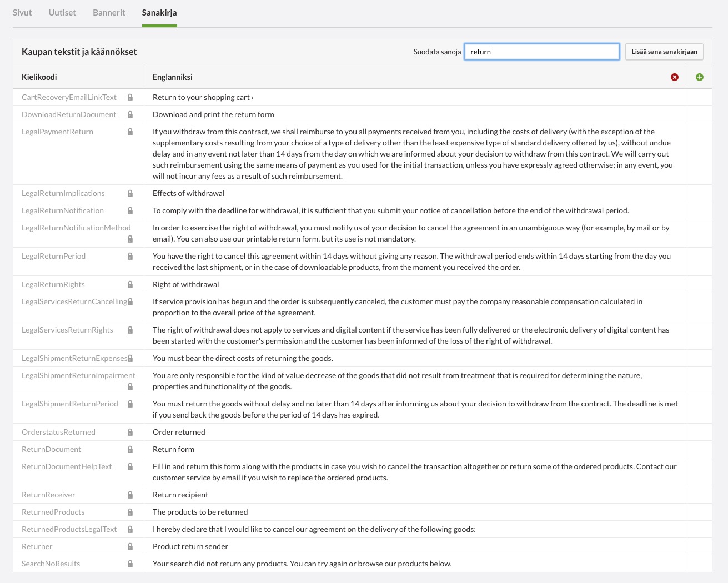The image size is (728, 583).
Task: Select the OrderstatusReturned key
Action: (x=58, y=432)
